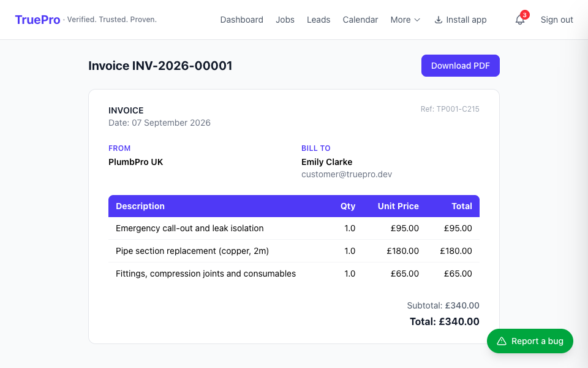
Task: Go to the Dashboard page
Action: pyautogui.click(x=241, y=20)
